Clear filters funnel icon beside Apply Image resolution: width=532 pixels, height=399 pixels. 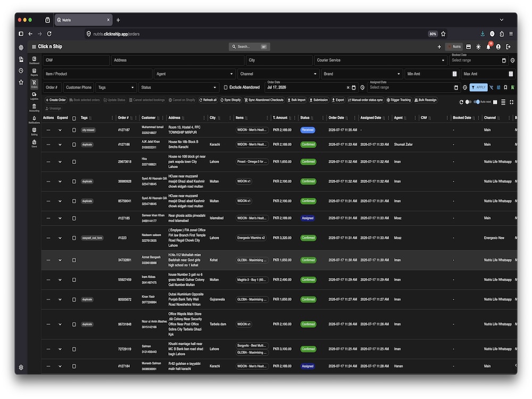491,88
